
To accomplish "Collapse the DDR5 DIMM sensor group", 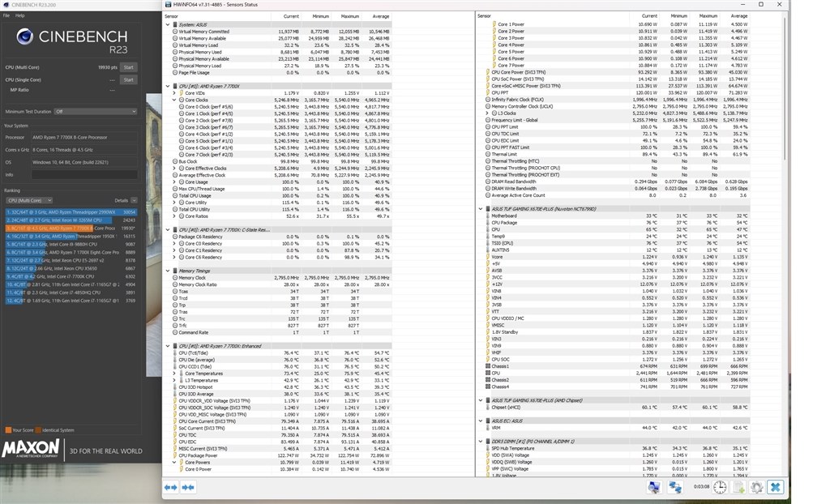I will (481, 442).
